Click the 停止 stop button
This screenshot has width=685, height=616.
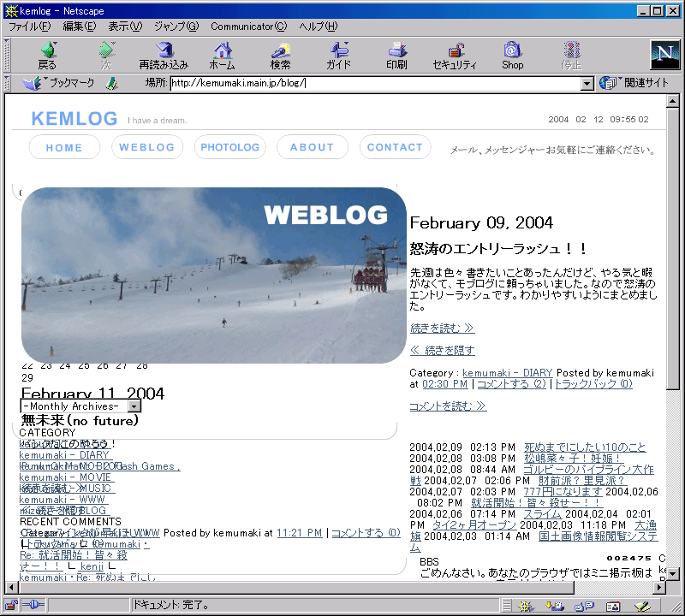pyautogui.click(x=571, y=56)
